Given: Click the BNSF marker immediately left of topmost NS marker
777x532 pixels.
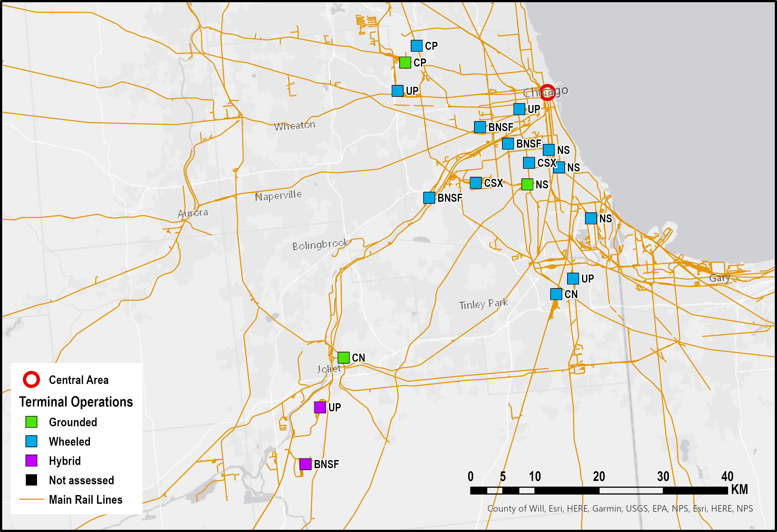Looking at the screenshot, I should coord(508,144).
